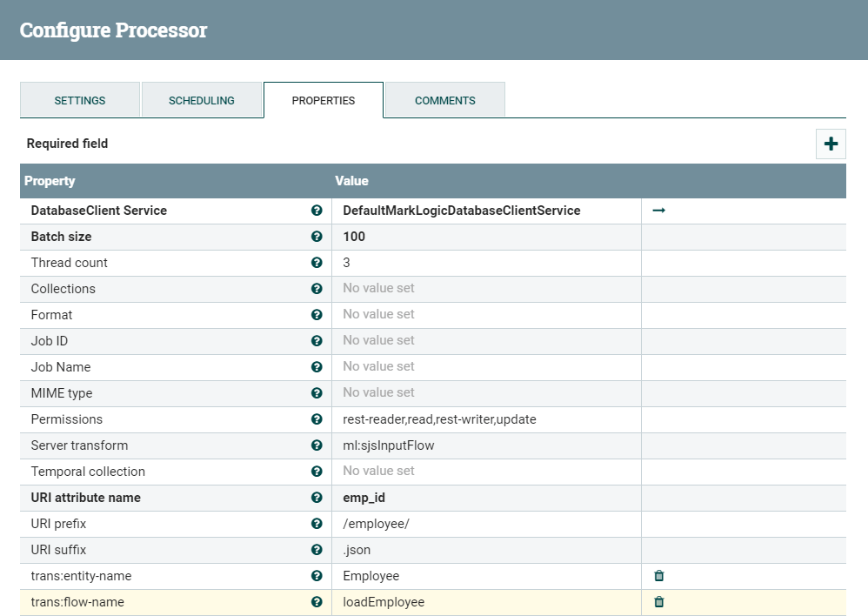Set a value for Collections
Viewport: 868px width, 616px height.
[435, 288]
